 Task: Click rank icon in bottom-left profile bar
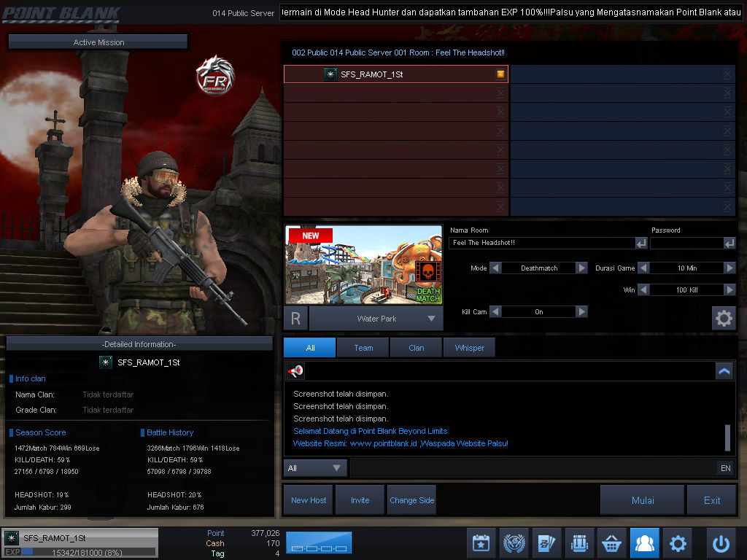[x=12, y=538]
